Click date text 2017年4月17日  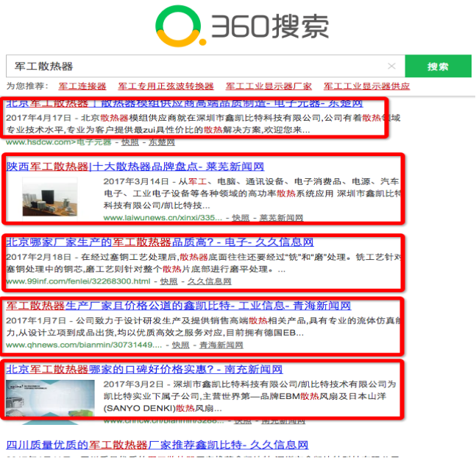38,118
